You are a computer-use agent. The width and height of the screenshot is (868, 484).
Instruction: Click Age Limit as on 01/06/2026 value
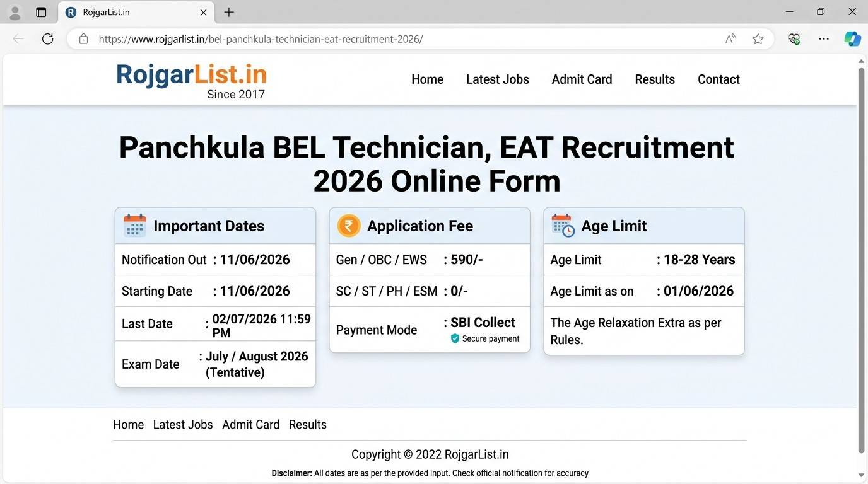coord(698,291)
